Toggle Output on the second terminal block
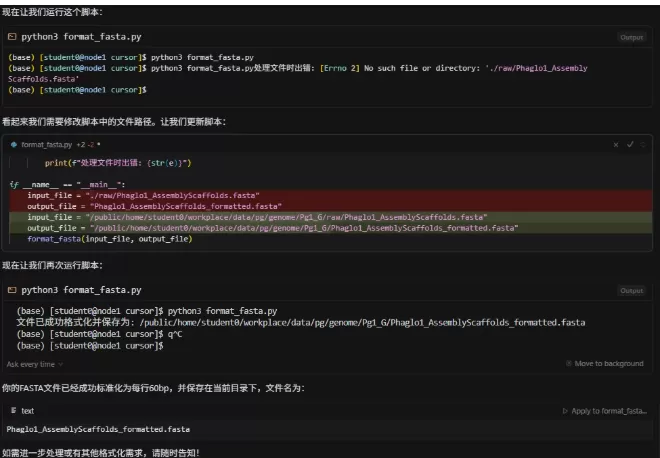 [631, 290]
